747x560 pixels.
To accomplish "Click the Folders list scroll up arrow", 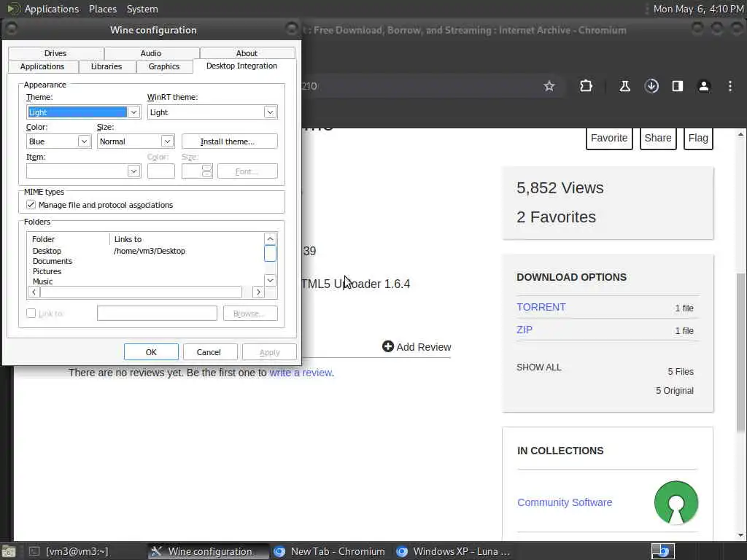I will [270, 238].
